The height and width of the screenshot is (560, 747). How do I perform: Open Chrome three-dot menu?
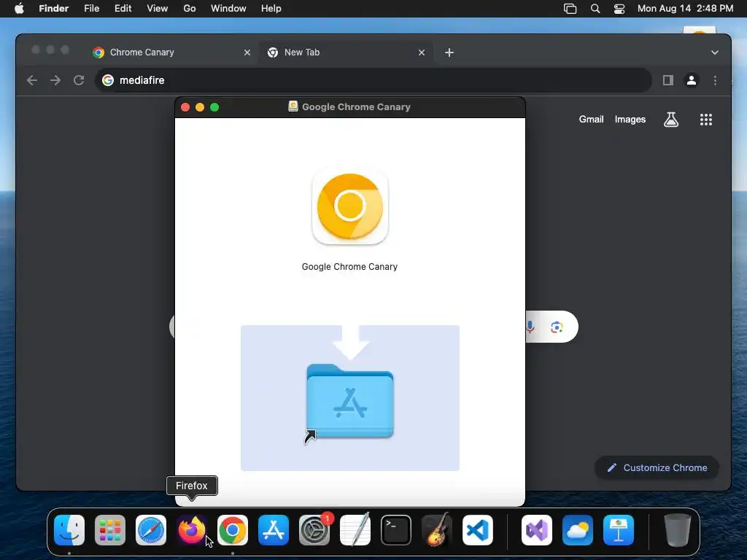click(x=715, y=80)
